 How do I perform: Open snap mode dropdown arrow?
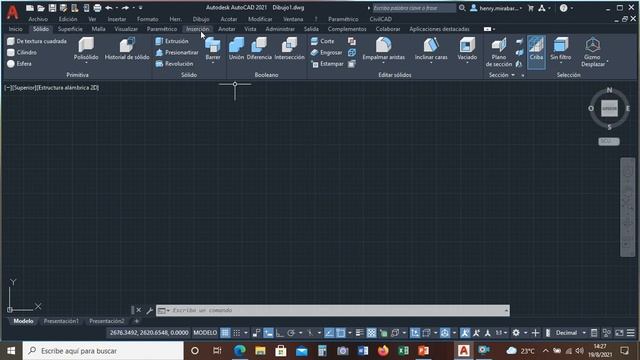click(x=246, y=333)
